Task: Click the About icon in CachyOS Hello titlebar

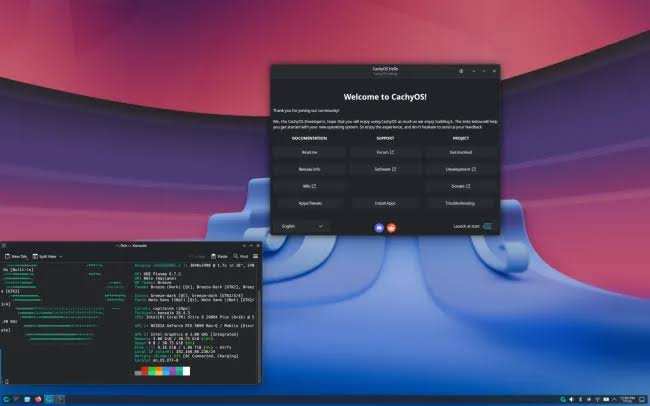Action: click(461, 71)
